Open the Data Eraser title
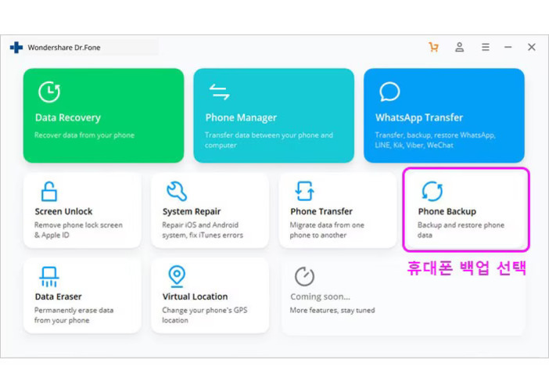 58,297
